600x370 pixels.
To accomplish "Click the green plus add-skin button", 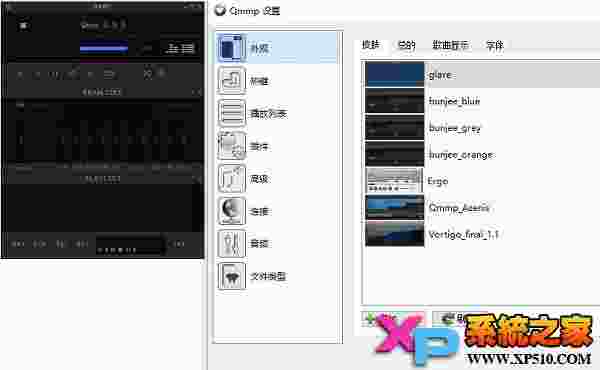I will pos(370,319).
